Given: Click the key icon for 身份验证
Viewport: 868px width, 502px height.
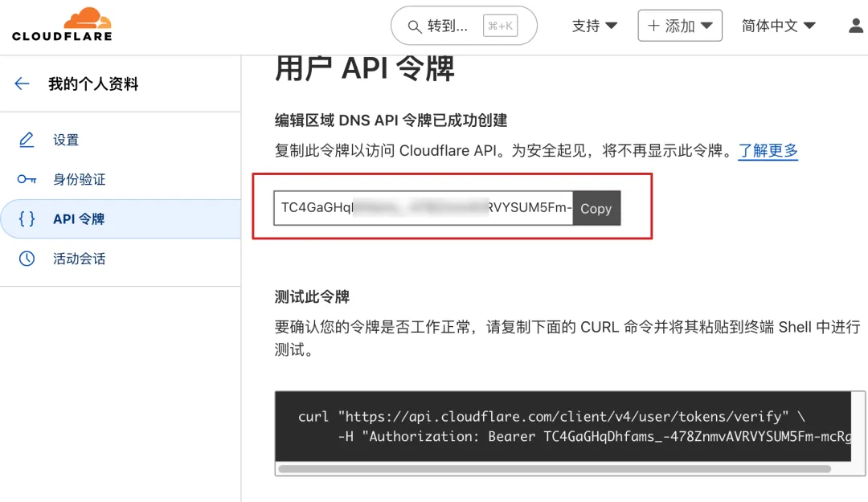Looking at the screenshot, I should 27,179.
